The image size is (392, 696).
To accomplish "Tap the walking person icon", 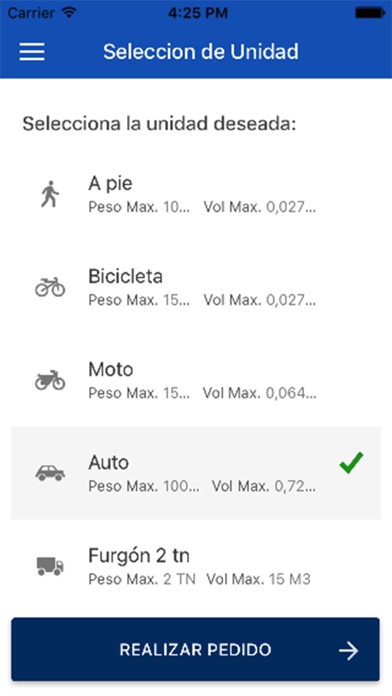I will tap(50, 194).
